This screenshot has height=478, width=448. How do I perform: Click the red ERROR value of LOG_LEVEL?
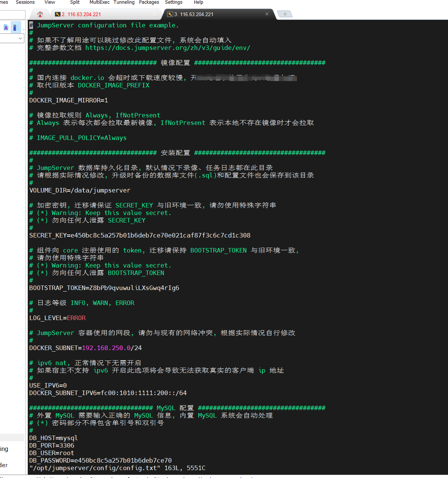coord(76,318)
